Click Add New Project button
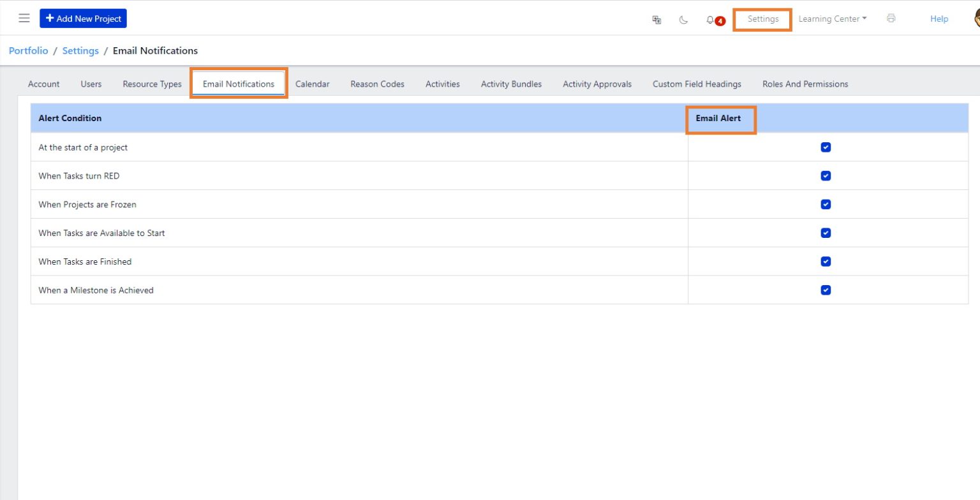 coord(84,18)
